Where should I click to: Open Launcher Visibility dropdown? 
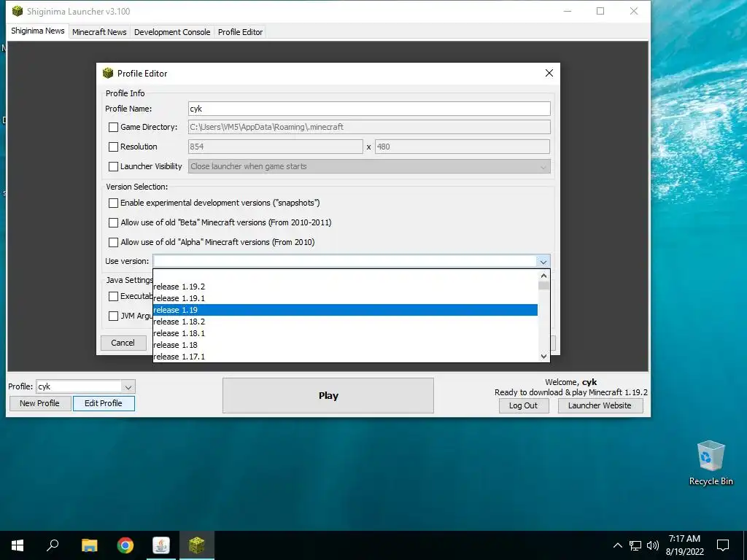pos(543,167)
